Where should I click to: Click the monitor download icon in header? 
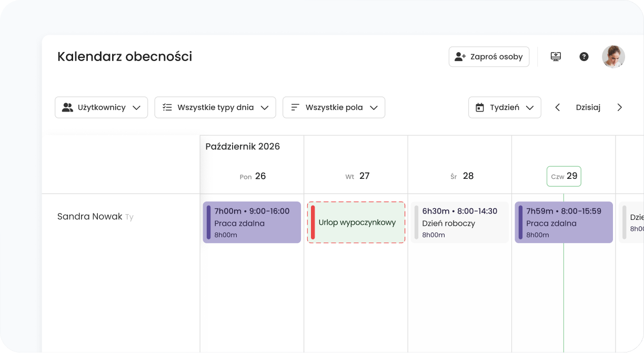click(556, 57)
